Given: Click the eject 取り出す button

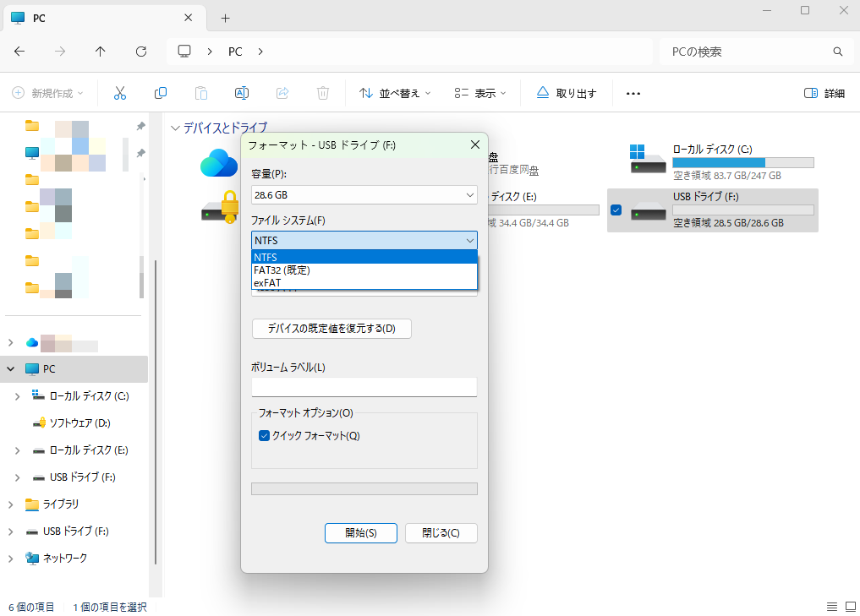Looking at the screenshot, I should point(567,93).
